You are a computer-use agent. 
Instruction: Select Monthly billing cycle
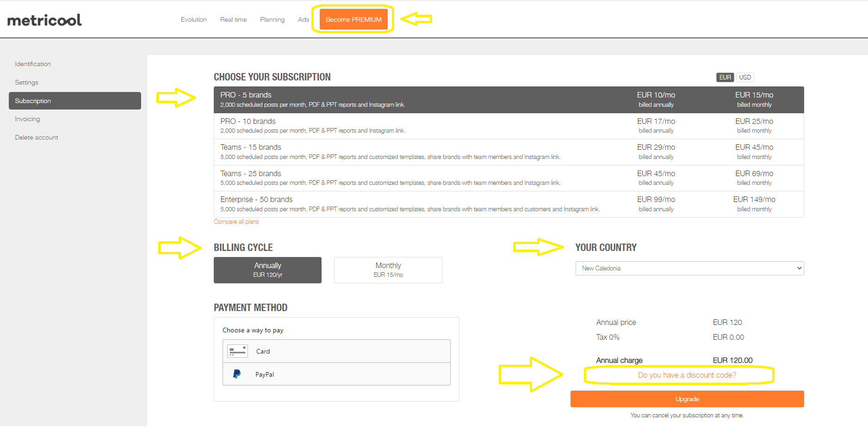click(x=388, y=270)
